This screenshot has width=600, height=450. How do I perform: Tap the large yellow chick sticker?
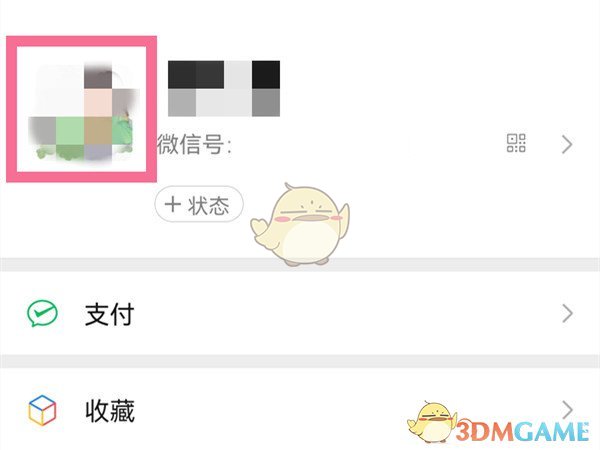pyautogui.click(x=300, y=224)
